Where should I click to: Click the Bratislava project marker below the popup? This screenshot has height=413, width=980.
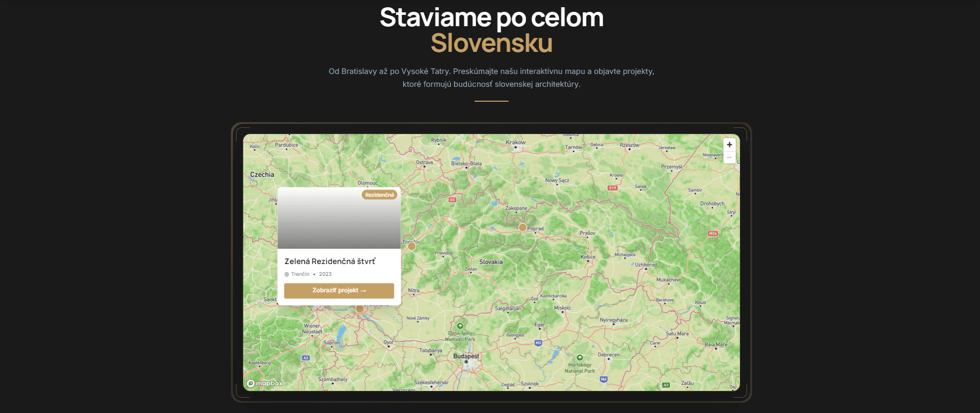pyautogui.click(x=360, y=309)
